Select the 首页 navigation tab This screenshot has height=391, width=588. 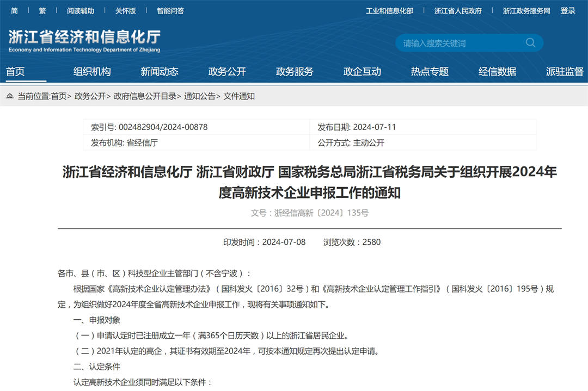coord(15,72)
